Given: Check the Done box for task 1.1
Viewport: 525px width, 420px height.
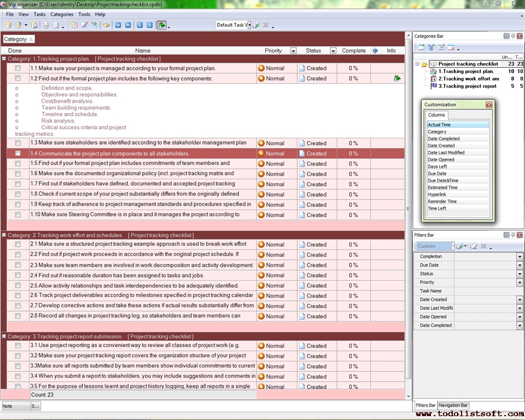Looking at the screenshot, I should click(x=18, y=68).
